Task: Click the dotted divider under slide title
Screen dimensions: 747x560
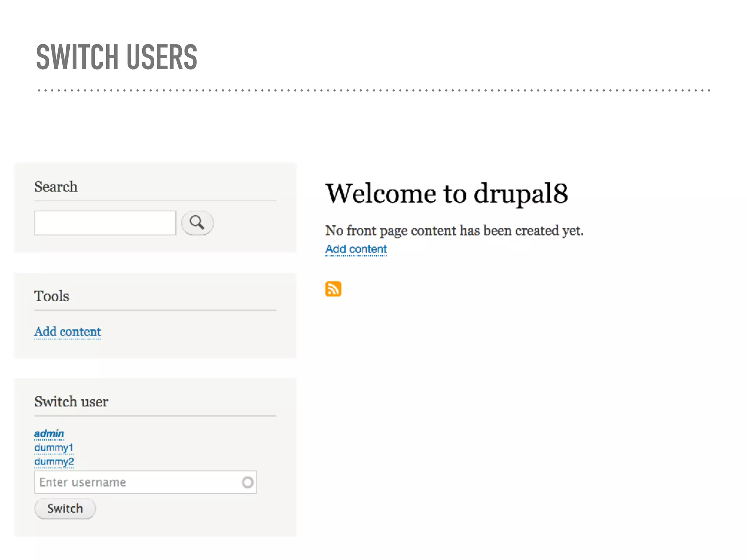Action: click(x=373, y=90)
